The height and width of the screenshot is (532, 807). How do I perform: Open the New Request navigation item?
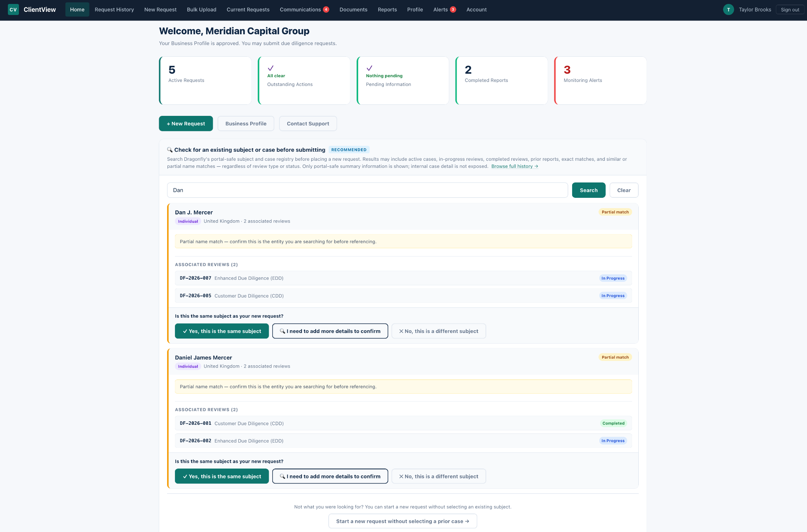(160, 9)
